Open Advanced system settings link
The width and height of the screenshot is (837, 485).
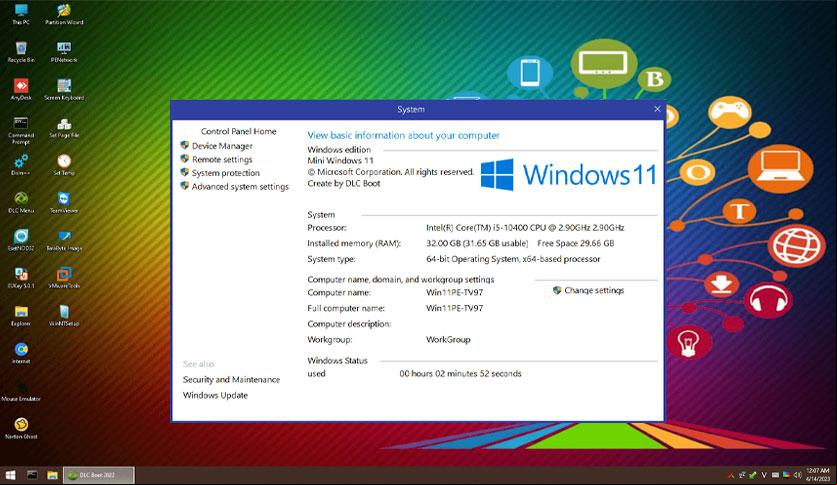click(240, 187)
